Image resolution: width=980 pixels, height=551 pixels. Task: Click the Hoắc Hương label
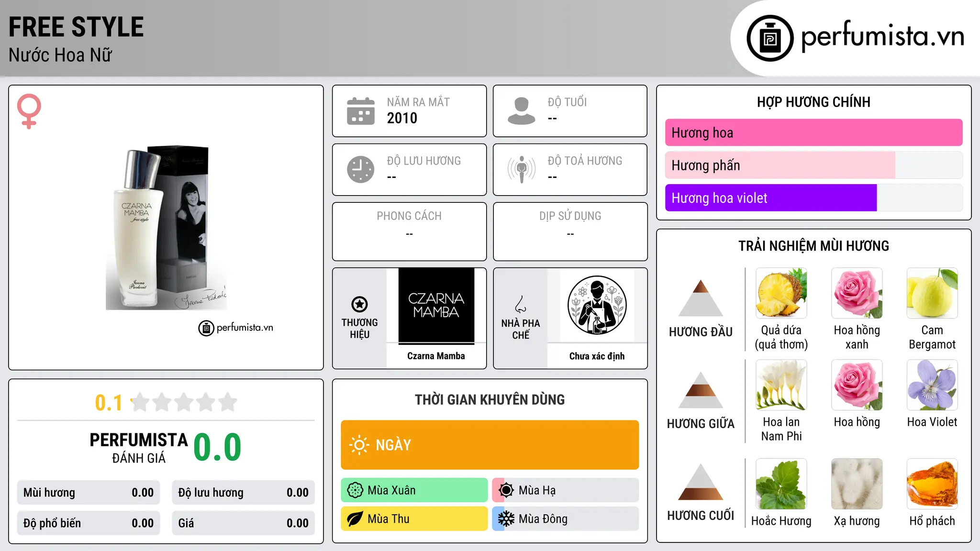781,521
